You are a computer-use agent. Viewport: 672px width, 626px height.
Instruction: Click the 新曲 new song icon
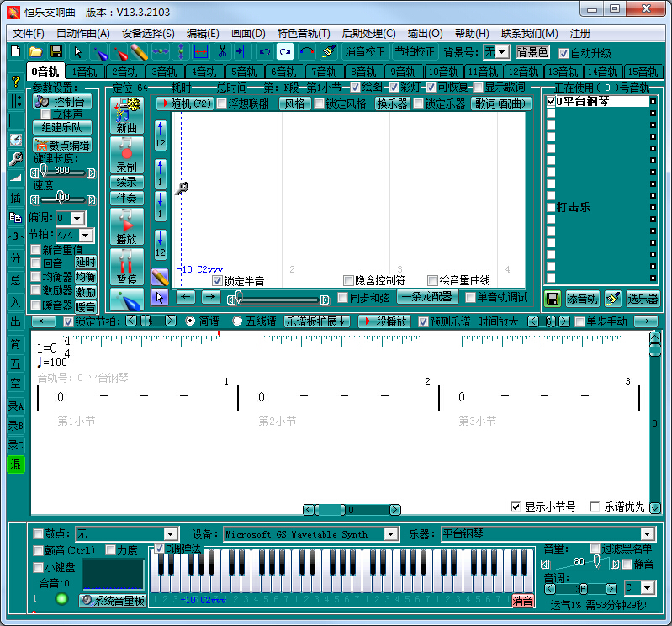[x=126, y=116]
